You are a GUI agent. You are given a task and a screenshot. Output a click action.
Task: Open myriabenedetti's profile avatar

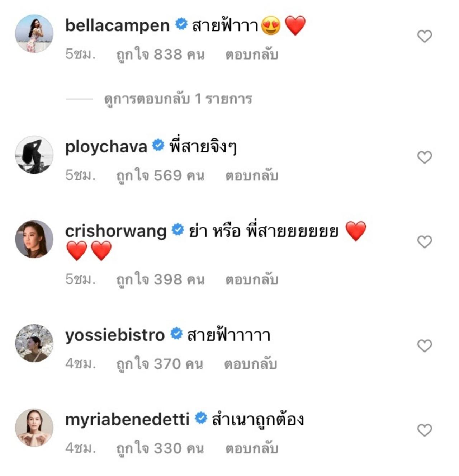pos(34,428)
